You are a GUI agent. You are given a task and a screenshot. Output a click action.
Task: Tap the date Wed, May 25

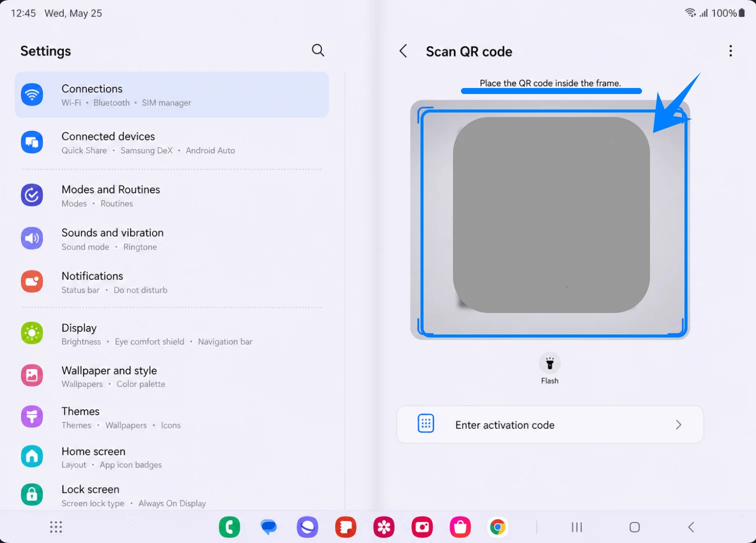[73, 13]
